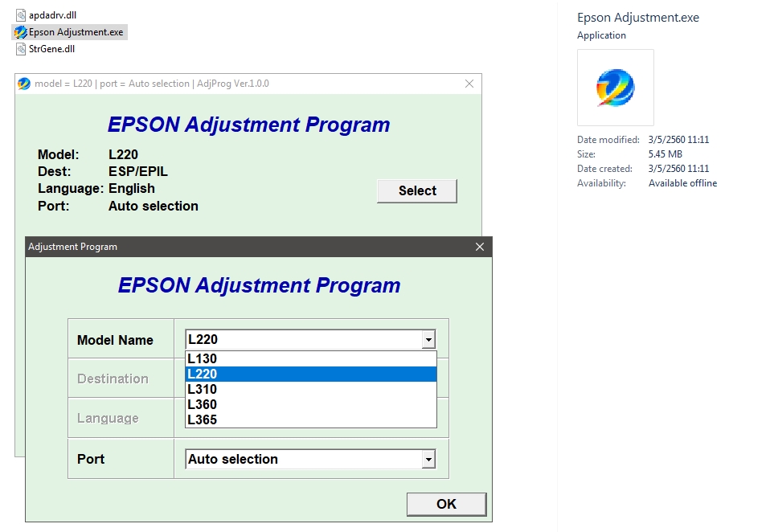
Task: Click the Adjustment Program dialog title
Action: pyautogui.click(x=72, y=247)
